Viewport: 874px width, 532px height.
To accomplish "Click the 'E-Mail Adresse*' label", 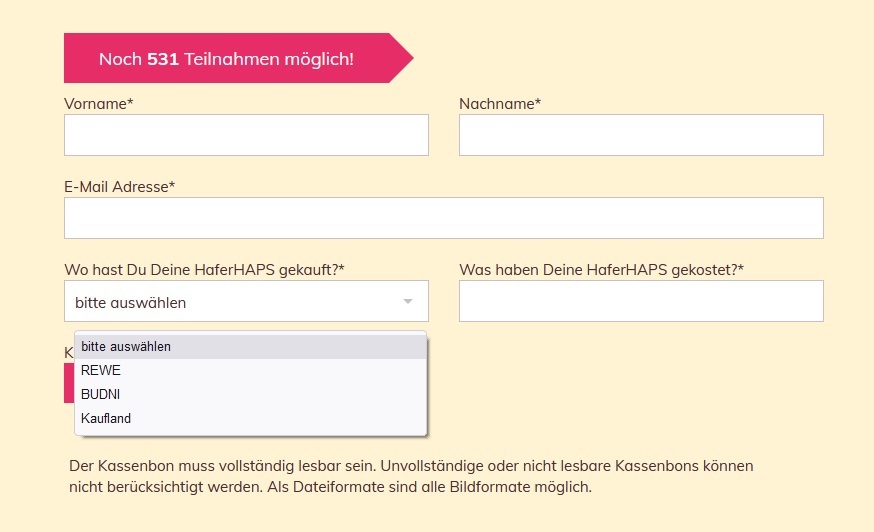I will [x=119, y=187].
